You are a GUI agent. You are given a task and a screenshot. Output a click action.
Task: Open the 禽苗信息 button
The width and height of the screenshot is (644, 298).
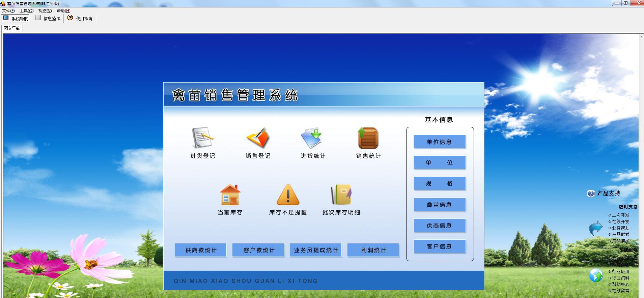[x=440, y=205]
